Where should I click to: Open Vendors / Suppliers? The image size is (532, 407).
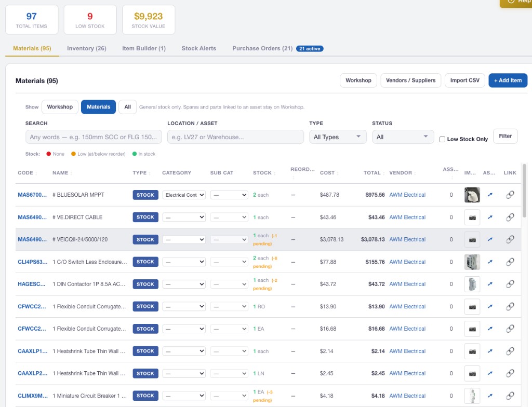410,80
